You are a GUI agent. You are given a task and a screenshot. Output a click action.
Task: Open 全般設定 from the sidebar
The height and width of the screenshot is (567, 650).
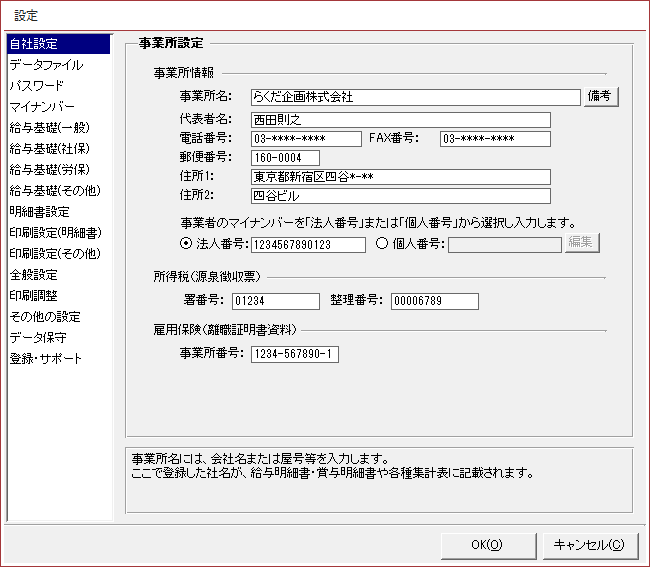(34, 275)
